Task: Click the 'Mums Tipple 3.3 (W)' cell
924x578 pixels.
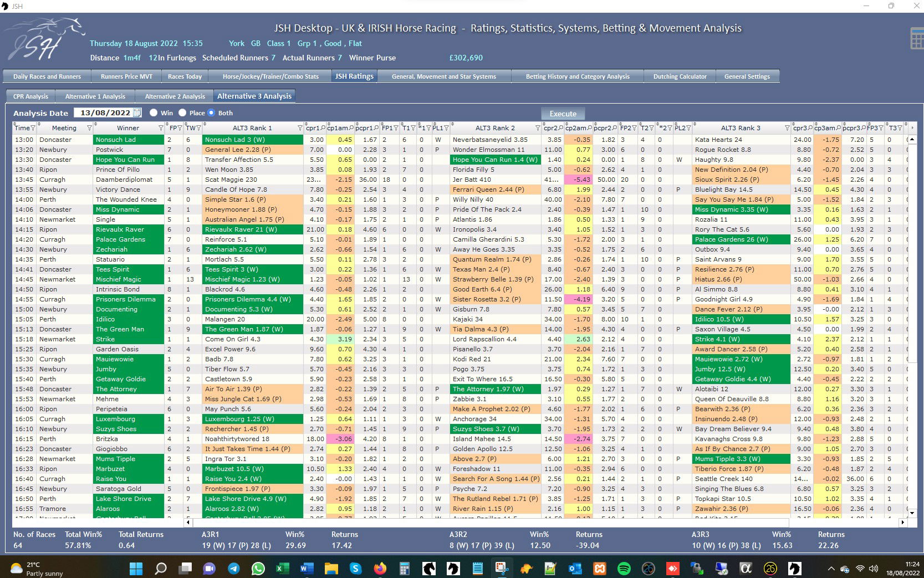Action: (742, 459)
